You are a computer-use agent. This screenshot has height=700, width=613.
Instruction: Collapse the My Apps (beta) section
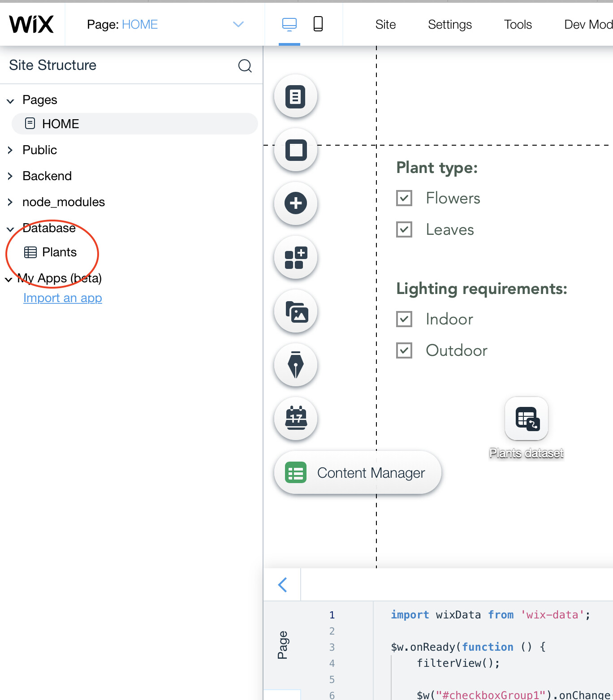click(9, 279)
